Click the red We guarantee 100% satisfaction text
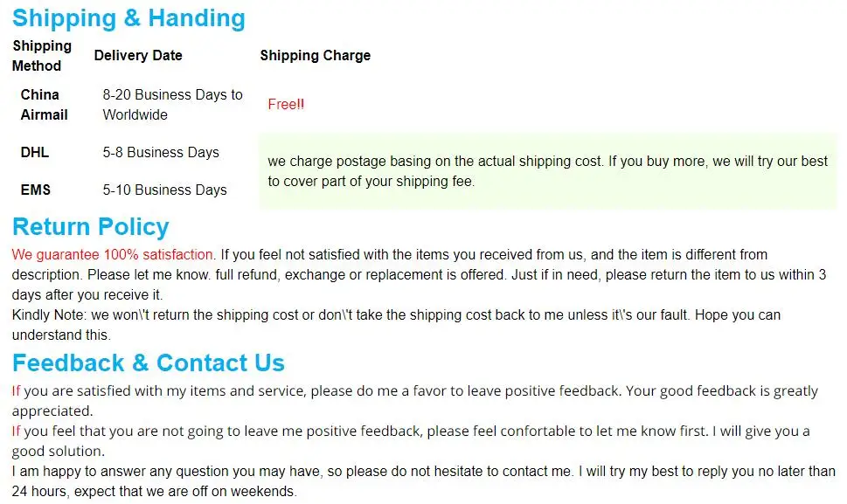 tap(114, 254)
